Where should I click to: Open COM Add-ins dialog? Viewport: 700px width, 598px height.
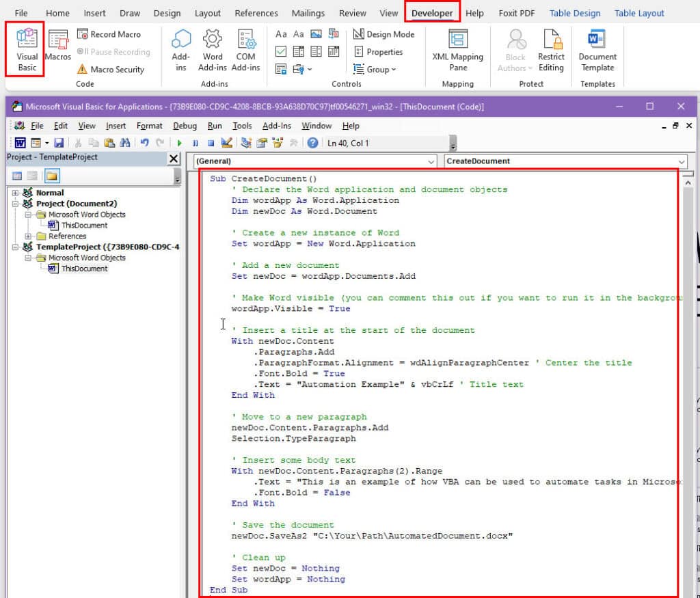(x=245, y=50)
